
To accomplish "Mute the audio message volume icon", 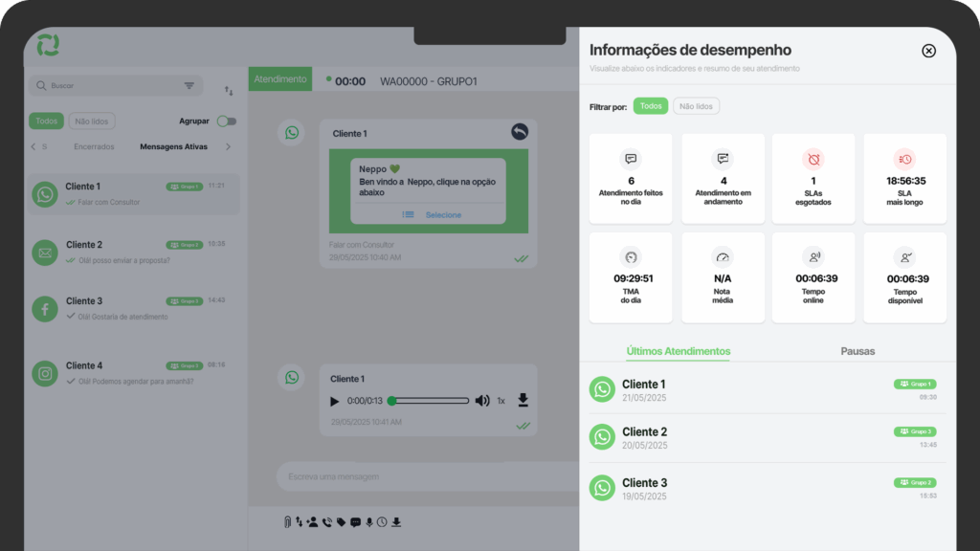I will [x=482, y=401].
